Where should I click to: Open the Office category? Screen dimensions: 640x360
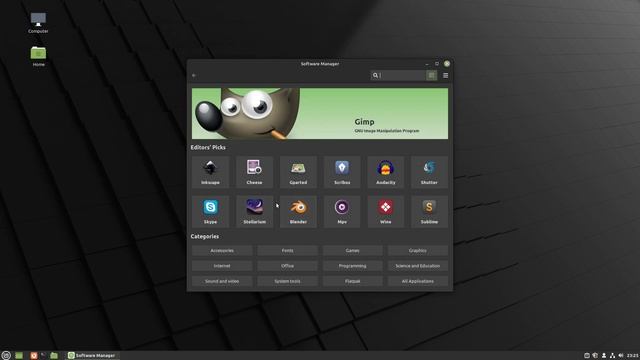click(x=287, y=266)
